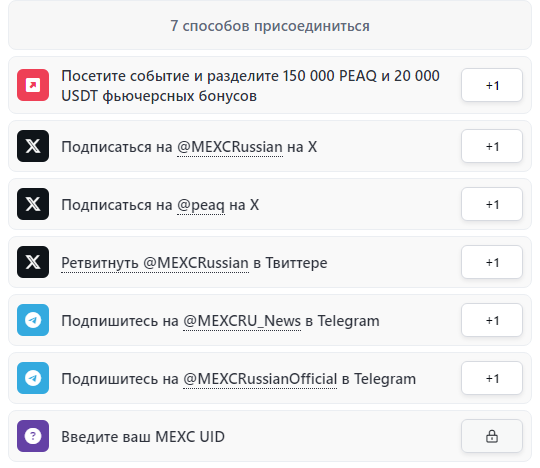The width and height of the screenshot is (540, 468).
Task: Click +1 button for @MEXCRU_News Telegram subscription
Action: click(492, 320)
